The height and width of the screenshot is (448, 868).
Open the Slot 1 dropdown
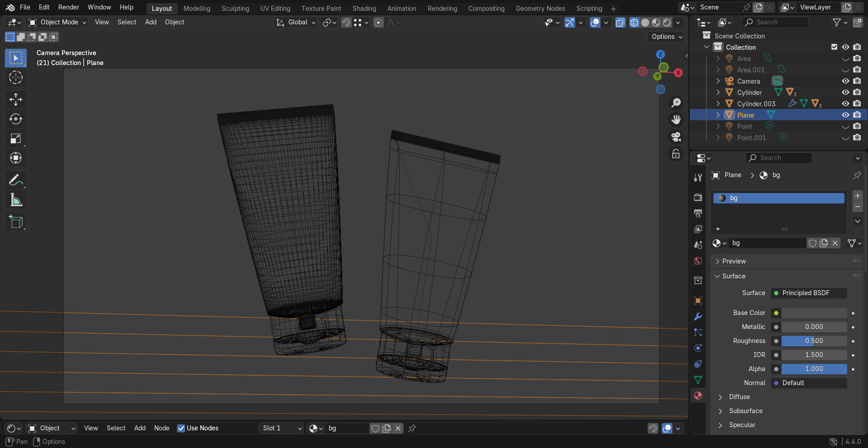(x=281, y=428)
